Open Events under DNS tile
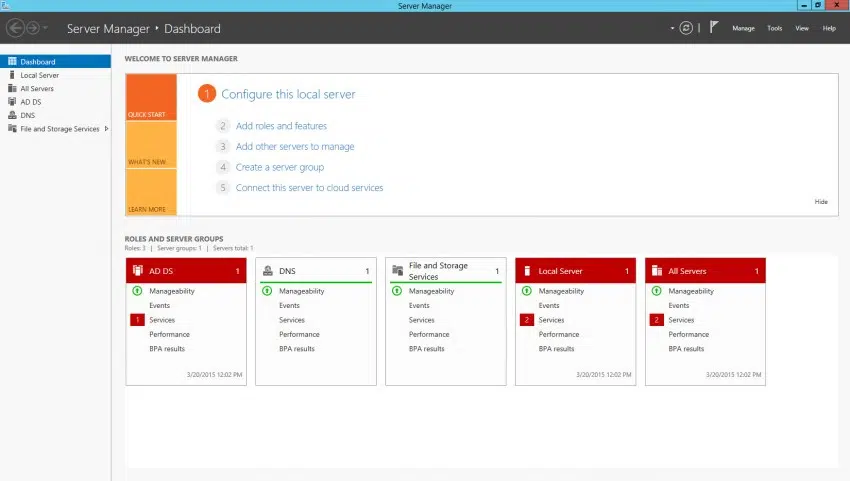The image size is (850, 481). click(x=289, y=305)
